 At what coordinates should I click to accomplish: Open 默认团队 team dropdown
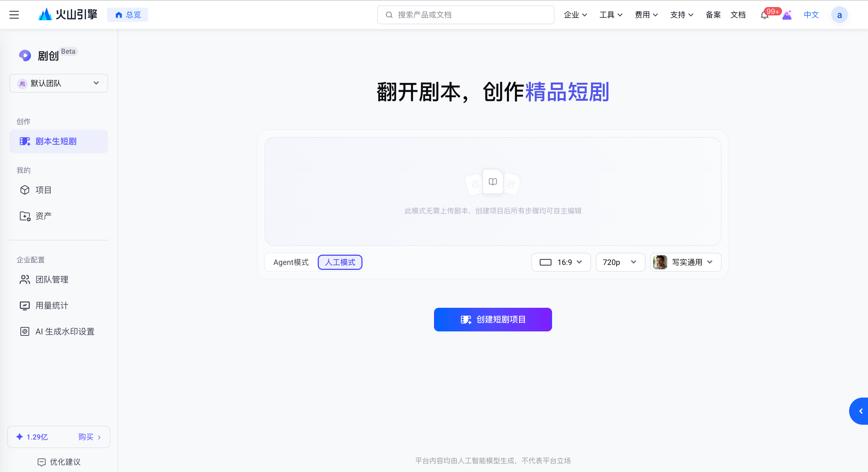point(59,83)
